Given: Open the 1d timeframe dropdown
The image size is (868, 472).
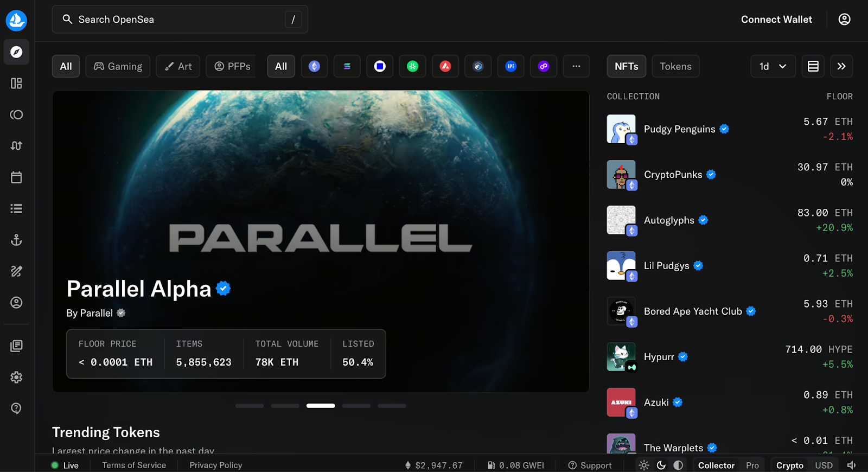Looking at the screenshot, I should [773, 66].
